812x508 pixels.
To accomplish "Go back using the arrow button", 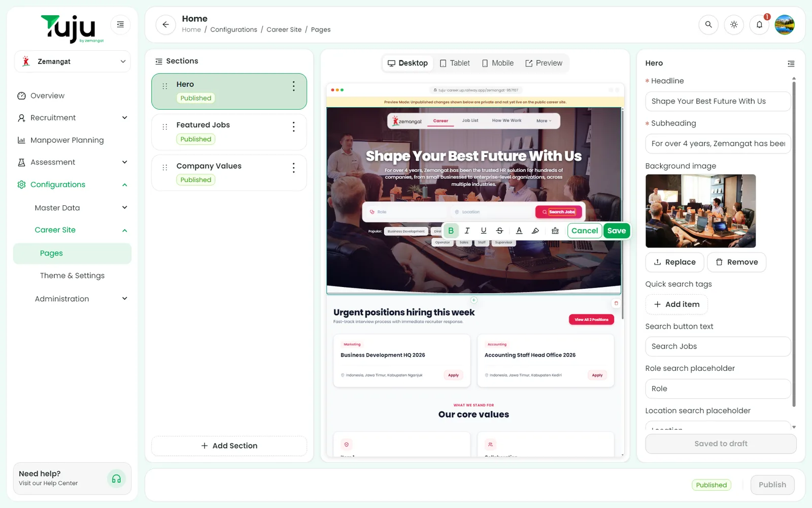I will (165, 24).
